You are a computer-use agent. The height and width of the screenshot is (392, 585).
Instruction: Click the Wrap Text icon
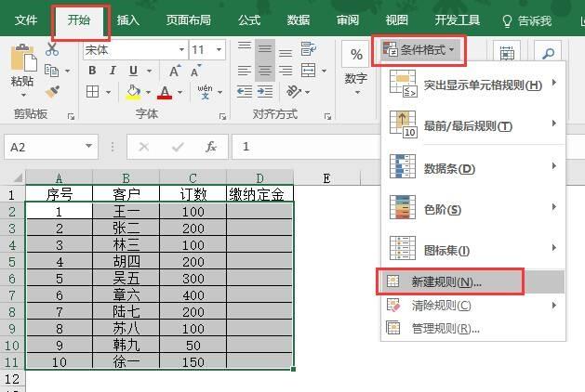(x=309, y=49)
